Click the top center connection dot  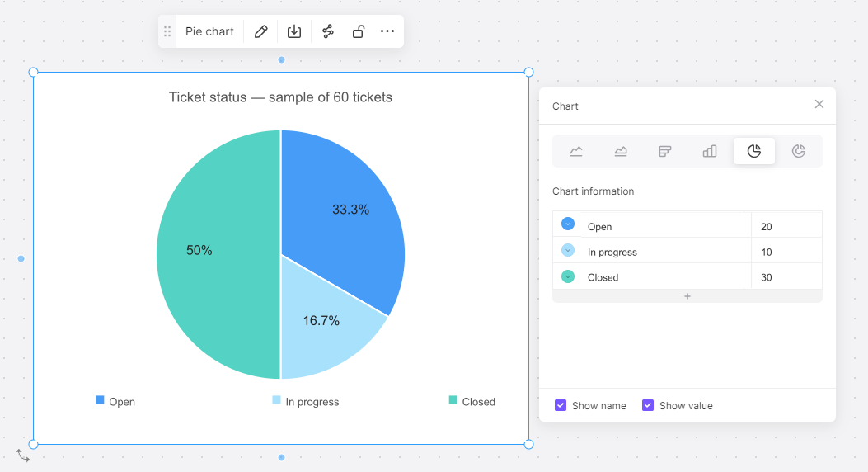[x=281, y=60]
